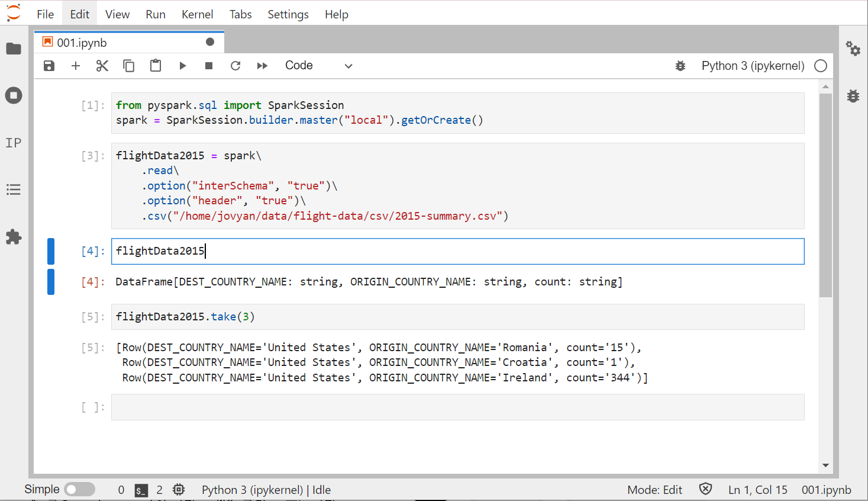
Task: Click the Row output for Croatia
Action: 379,362
